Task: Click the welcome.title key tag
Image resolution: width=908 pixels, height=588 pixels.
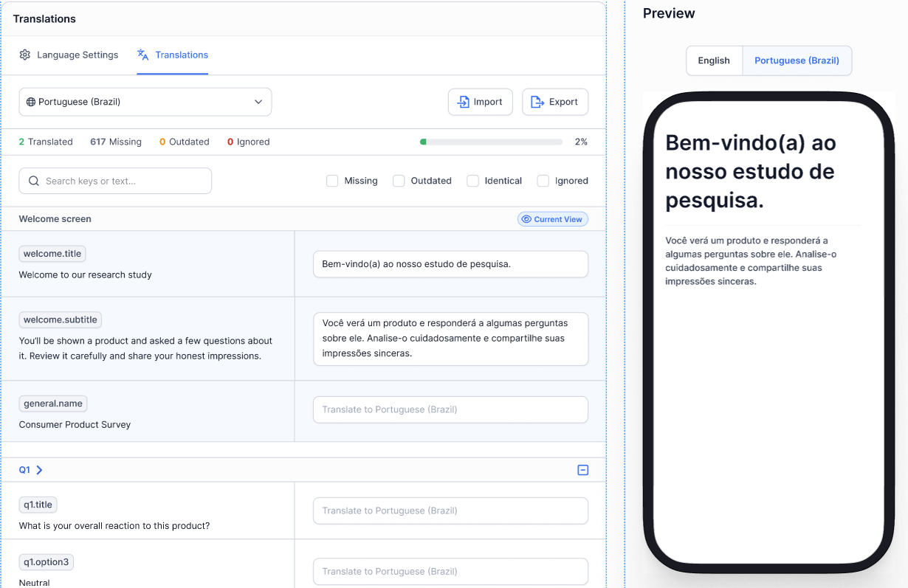Action: (x=52, y=254)
